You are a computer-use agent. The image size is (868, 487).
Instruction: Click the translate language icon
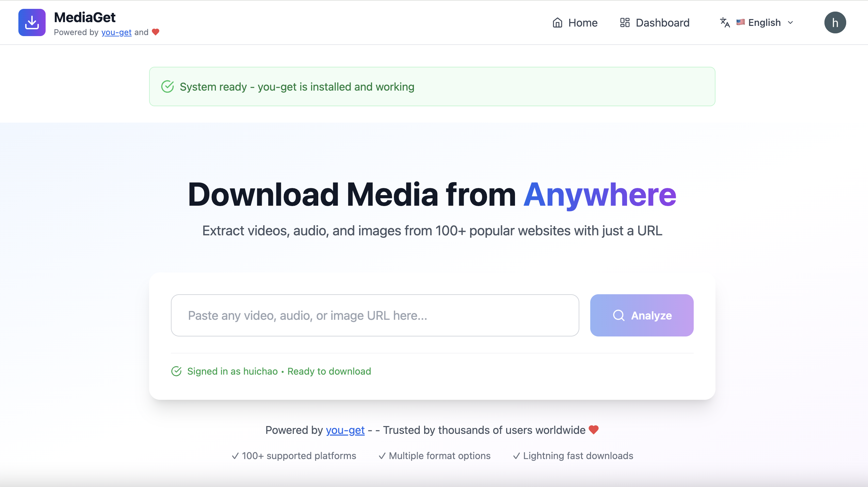[725, 22]
